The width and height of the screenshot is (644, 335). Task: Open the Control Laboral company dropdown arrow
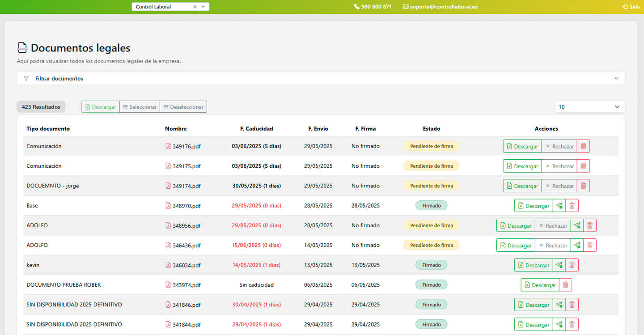tap(203, 7)
